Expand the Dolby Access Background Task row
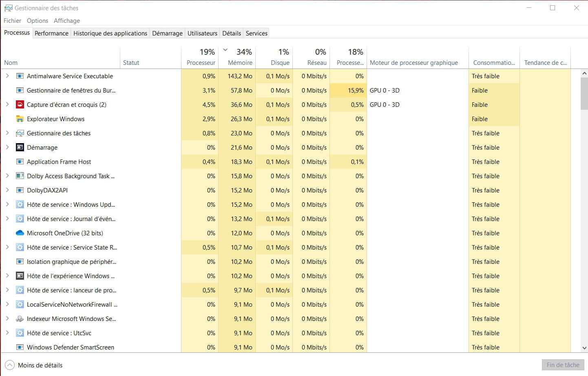This screenshot has width=588, height=376. (7, 176)
